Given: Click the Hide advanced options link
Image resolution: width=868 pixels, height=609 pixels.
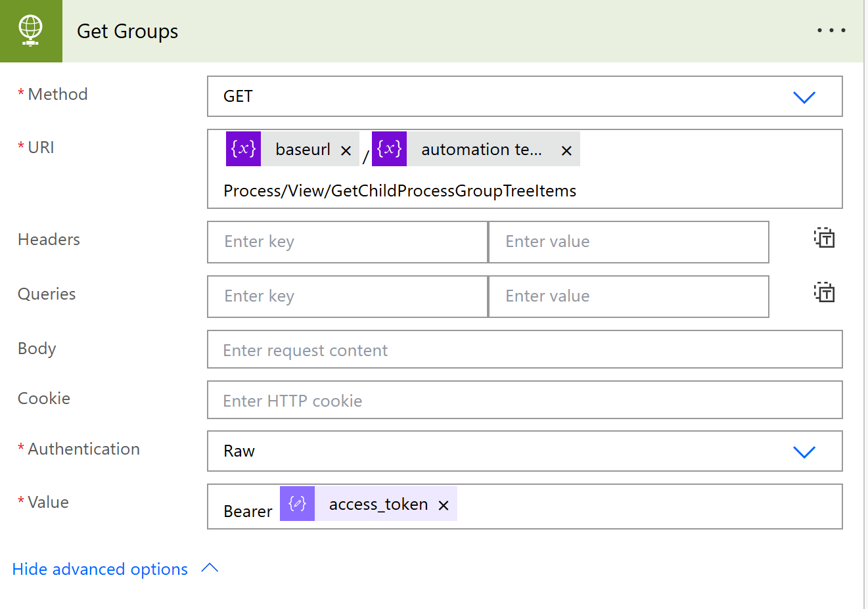Looking at the screenshot, I should pyautogui.click(x=99, y=569).
